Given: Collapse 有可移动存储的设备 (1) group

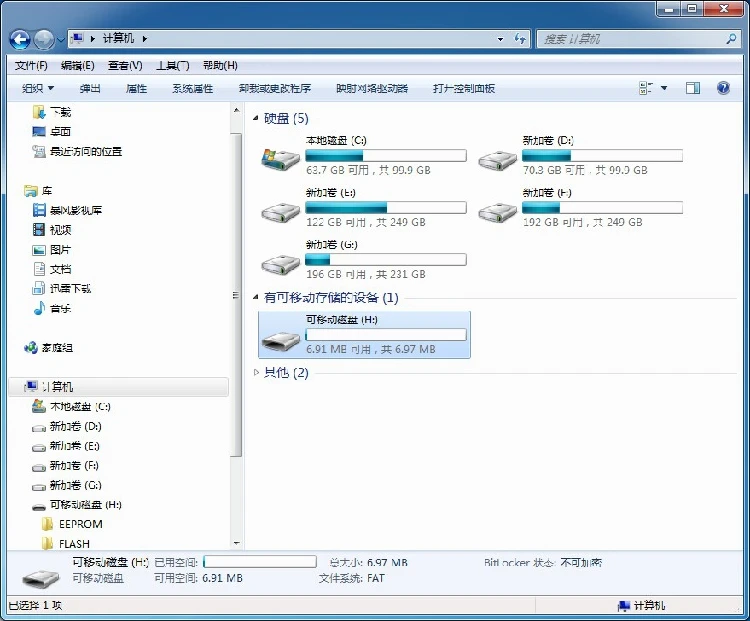Looking at the screenshot, I should (255, 298).
